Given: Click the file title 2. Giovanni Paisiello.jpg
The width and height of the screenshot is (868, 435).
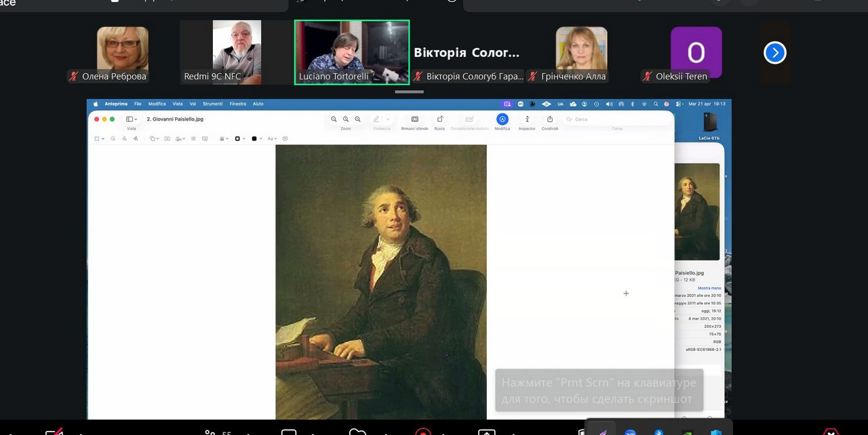Looking at the screenshot, I should point(175,119).
